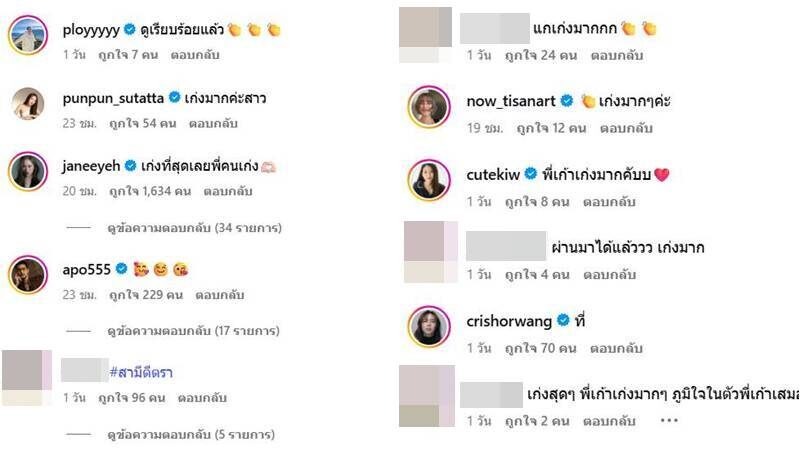
Task: Expand 17 replies under apo555's comment
Action: pyautogui.click(x=193, y=331)
